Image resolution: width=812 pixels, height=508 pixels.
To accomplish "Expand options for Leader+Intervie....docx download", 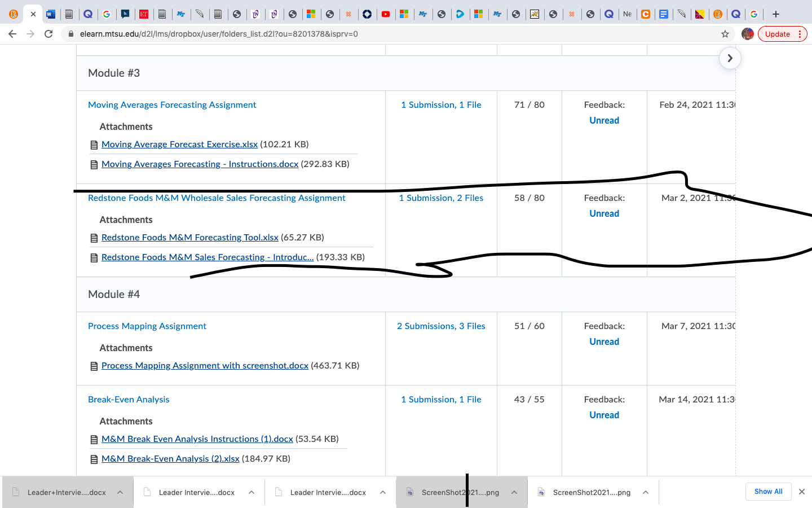I will 120,492.
